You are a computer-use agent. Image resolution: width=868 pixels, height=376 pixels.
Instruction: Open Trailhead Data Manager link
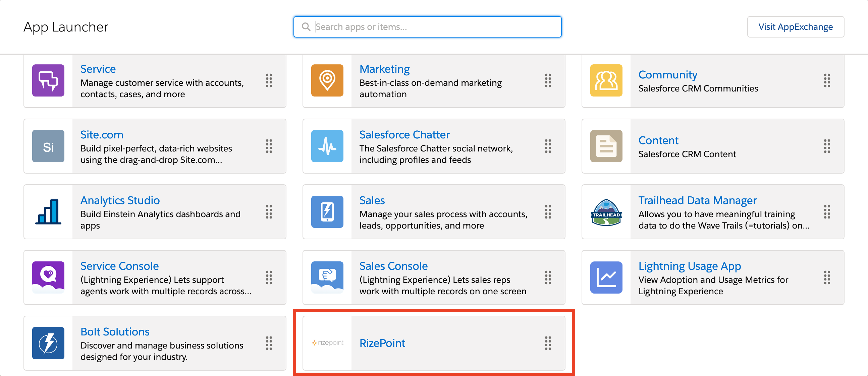pyautogui.click(x=698, y=200)
